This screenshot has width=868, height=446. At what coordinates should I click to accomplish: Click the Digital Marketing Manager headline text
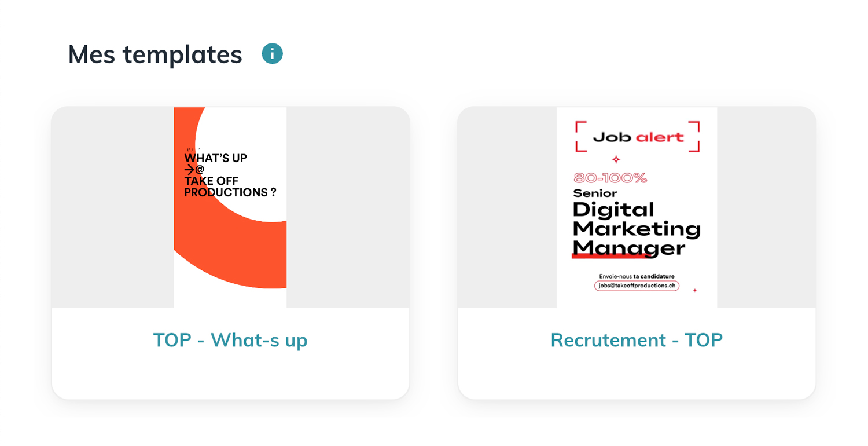(636, 229)
